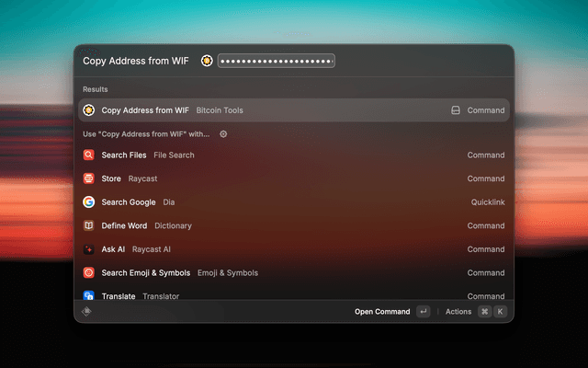Choose the Store Raycast command row
588x368 pixels.
pos(294,178)
